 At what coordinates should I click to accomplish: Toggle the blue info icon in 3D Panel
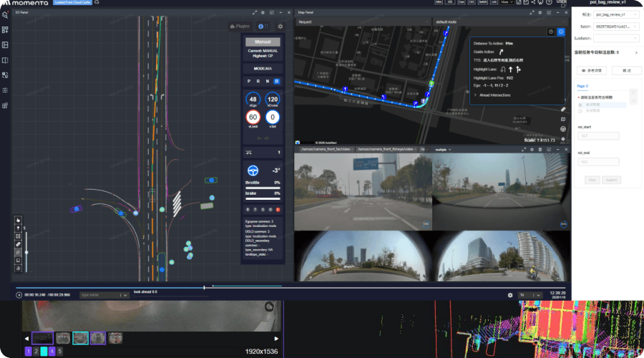(x=260, y=26)
